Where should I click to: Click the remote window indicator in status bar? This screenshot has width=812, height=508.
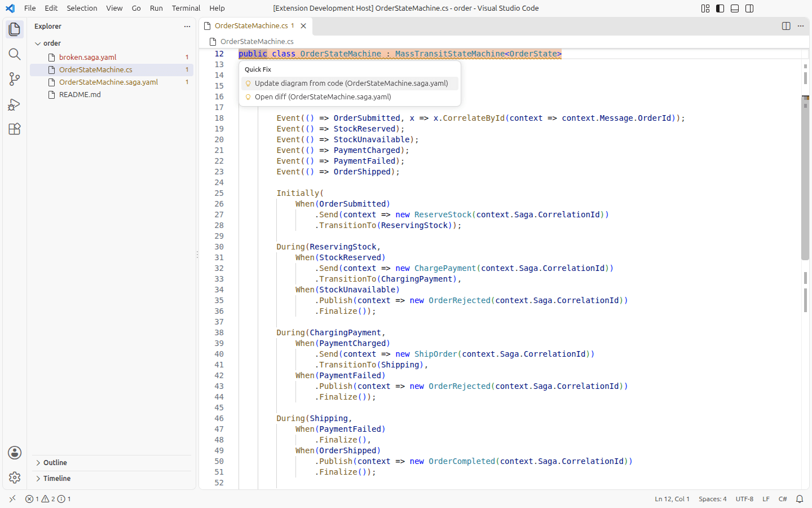click(x=12, y=499)
